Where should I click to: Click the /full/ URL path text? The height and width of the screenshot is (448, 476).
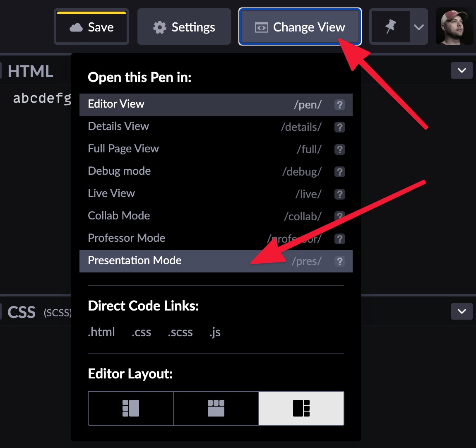click(x=309, y=149)
